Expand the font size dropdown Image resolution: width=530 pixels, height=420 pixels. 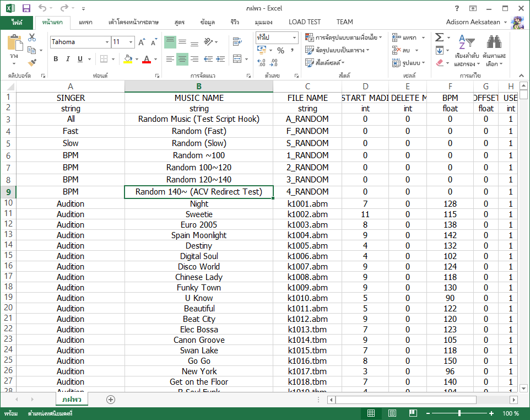tap(131, 42)
